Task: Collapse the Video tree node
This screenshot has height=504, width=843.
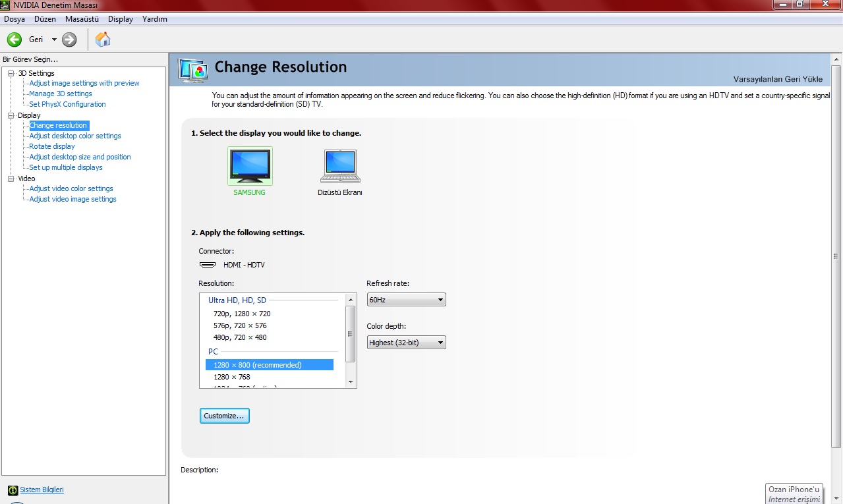Action: point(11,179)
